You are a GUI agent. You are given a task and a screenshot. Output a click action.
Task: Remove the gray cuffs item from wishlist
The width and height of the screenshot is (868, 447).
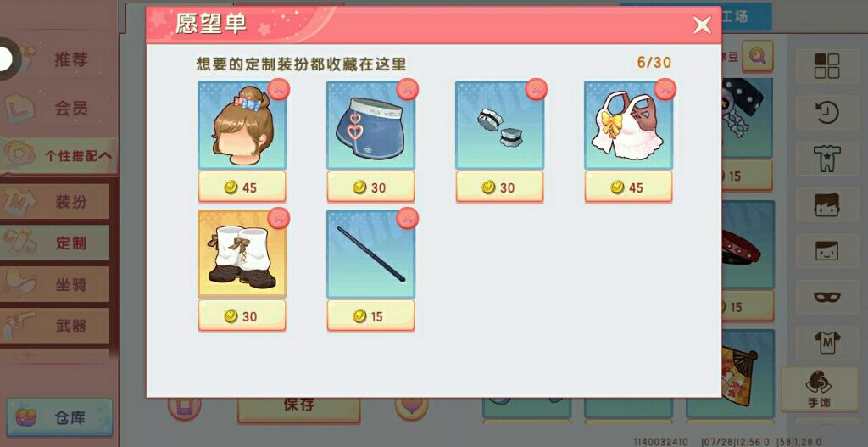click(x=537, y=89)
